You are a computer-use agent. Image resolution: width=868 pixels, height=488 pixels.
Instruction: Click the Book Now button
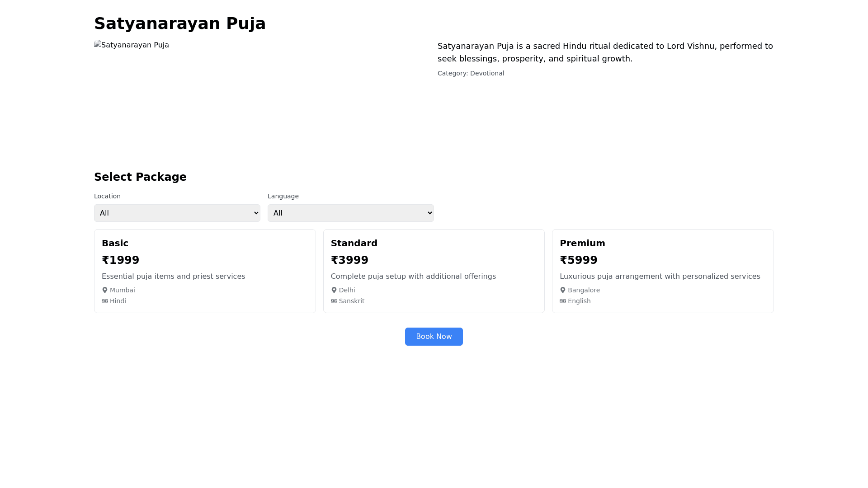point(434,336)
